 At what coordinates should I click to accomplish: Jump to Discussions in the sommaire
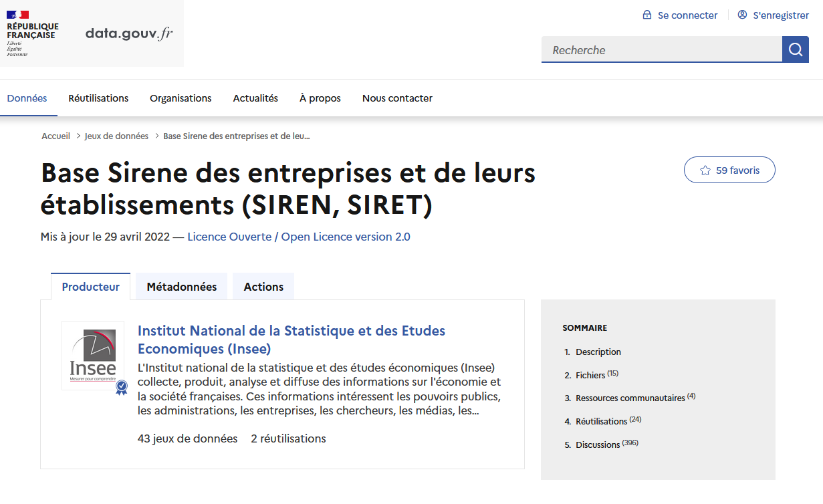click(598, 445)
